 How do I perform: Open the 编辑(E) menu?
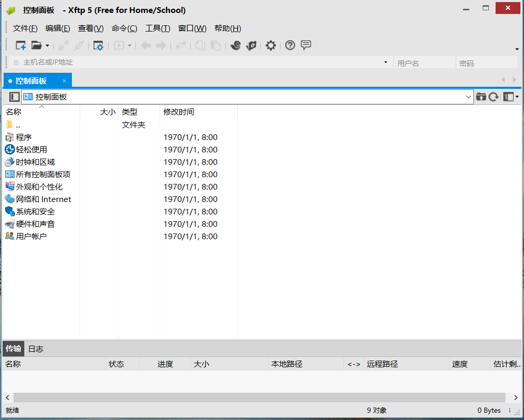(57, 28)
